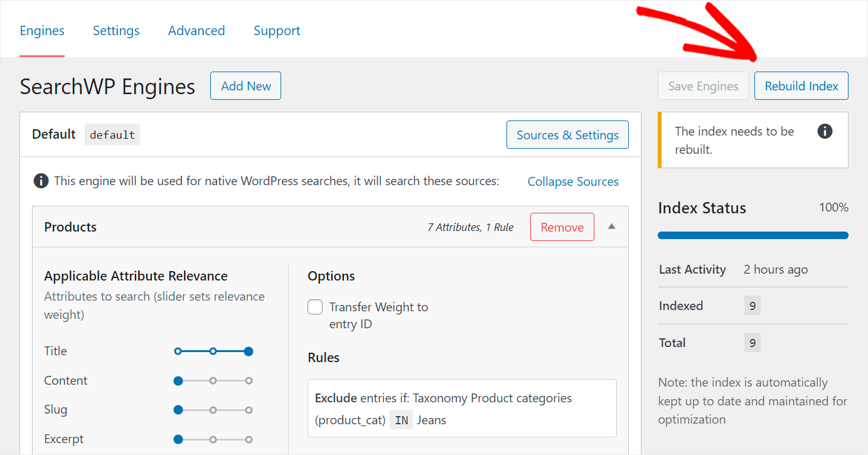Set the Excerpt slider to its middle point
This screenshot has width=868, height=455.
[x=213, y=439]
